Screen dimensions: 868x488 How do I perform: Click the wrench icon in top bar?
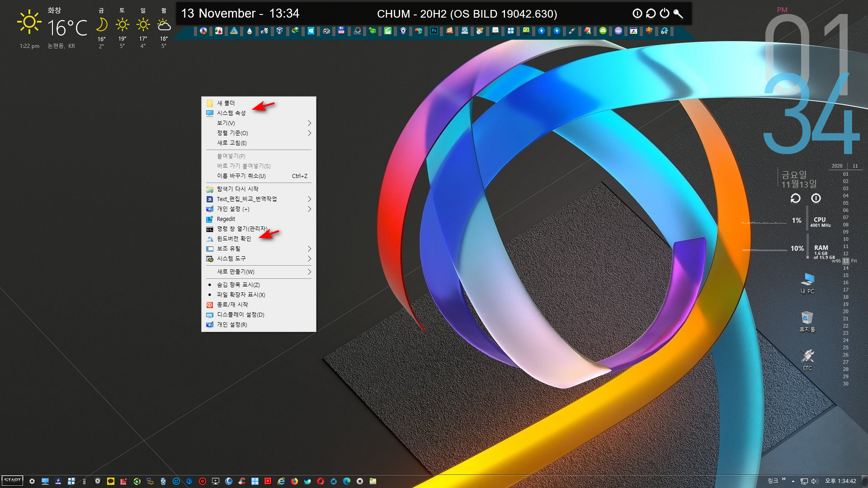pos(678,14)
